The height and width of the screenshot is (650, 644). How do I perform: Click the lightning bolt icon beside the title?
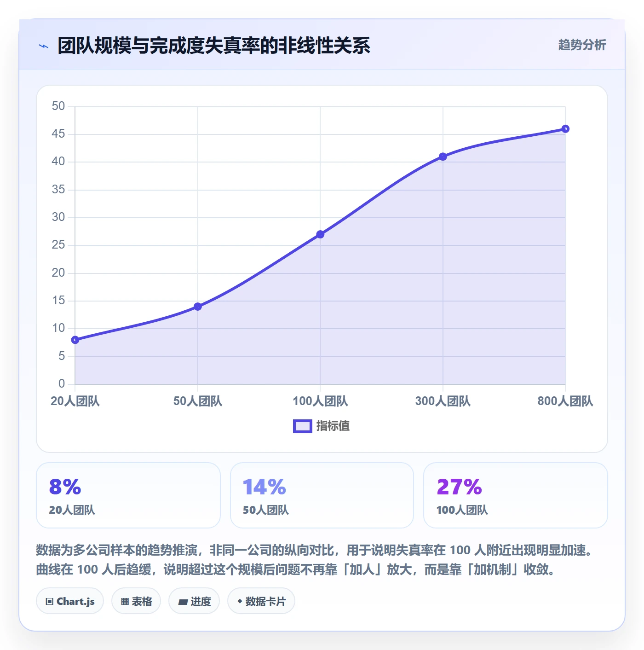[44, 46]
